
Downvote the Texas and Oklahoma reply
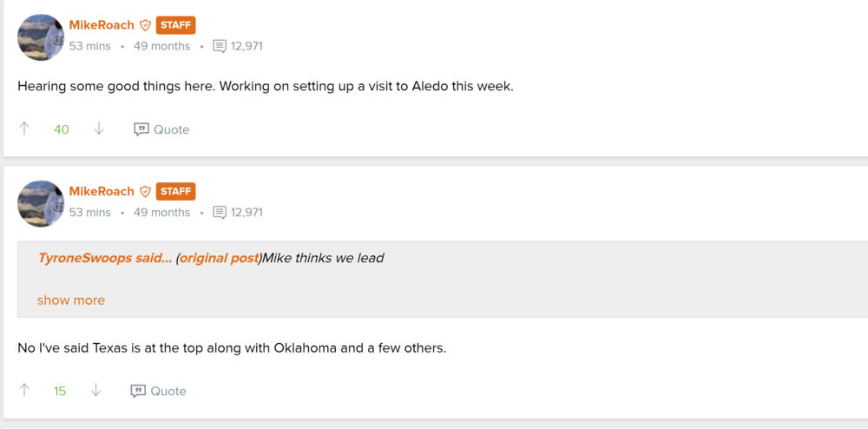click(96, 391)
